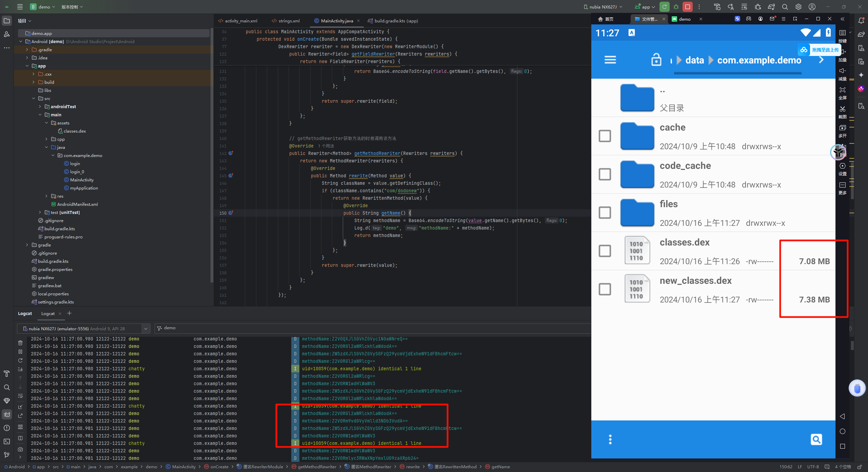Select the classes.dex file checkbox
The image size is (868, 472).
click(605, 251)
